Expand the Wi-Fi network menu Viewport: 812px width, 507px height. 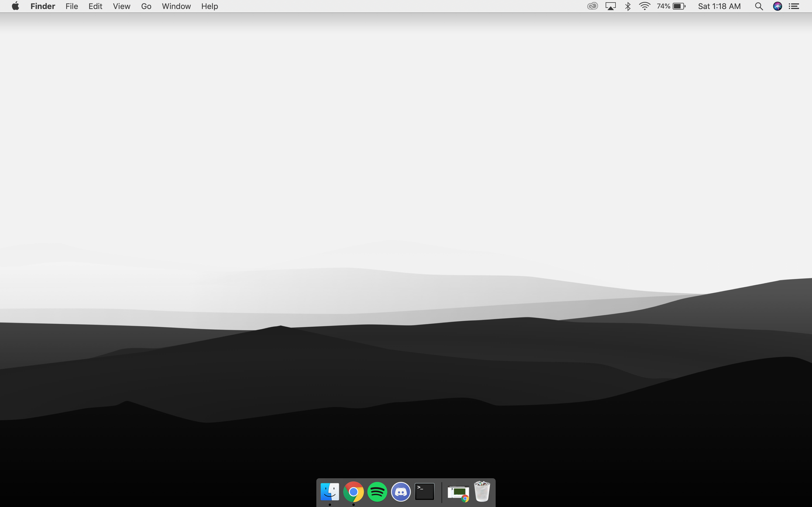pyautogui.click(x=645, y=6)
